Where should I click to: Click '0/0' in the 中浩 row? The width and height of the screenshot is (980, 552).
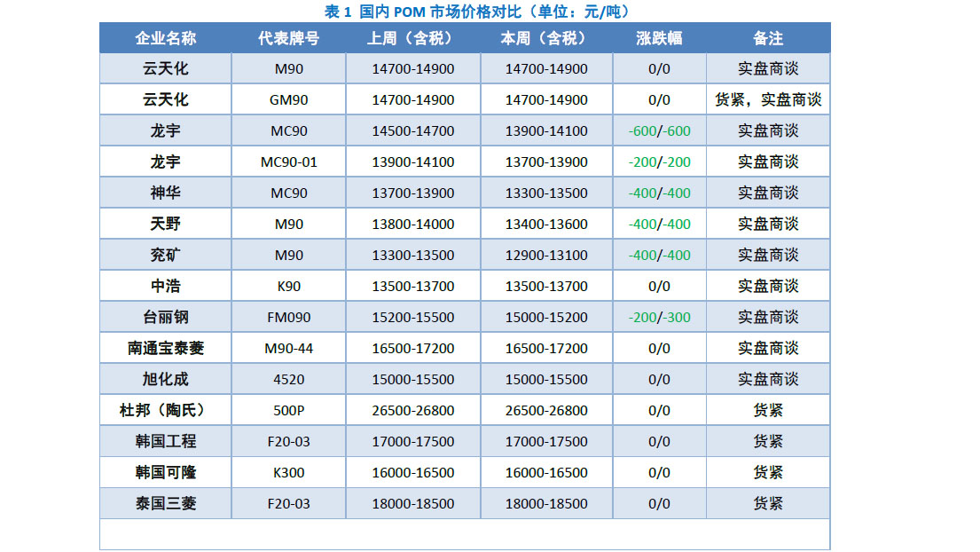click(x=659, y=287)
